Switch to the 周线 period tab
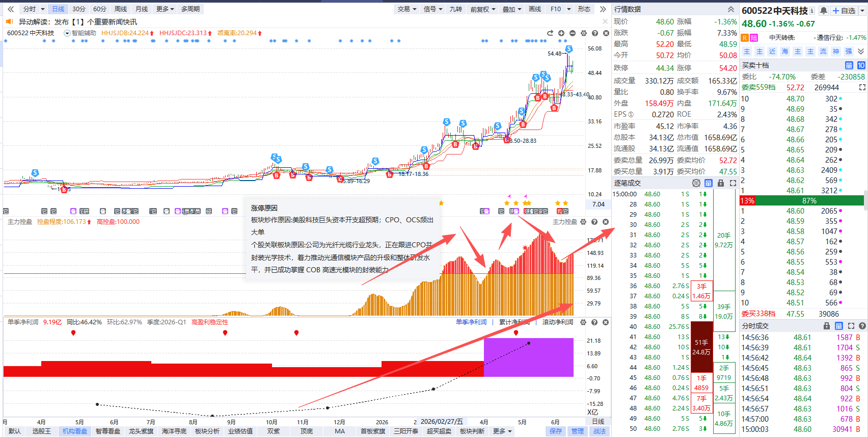Image resolution: width=868 pixels, height=437 pixels. coord(121,9)
